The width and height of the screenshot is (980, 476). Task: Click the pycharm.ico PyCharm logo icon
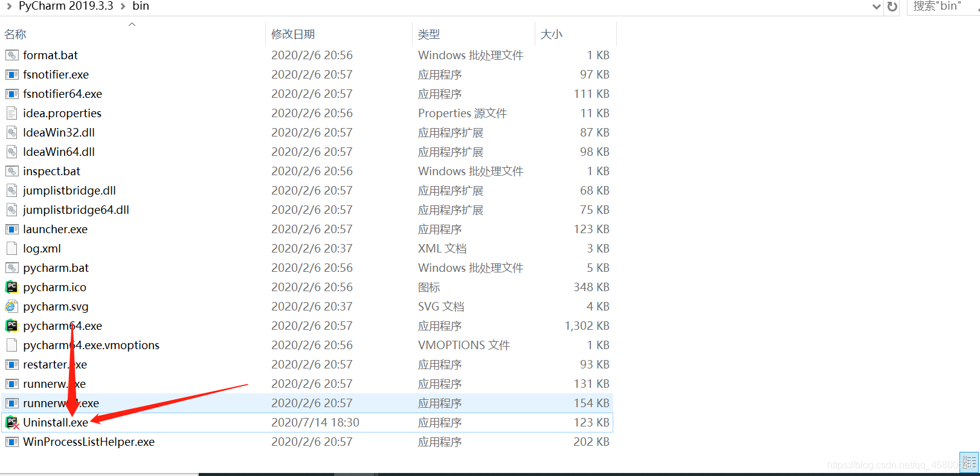click(x=11, y=287)
